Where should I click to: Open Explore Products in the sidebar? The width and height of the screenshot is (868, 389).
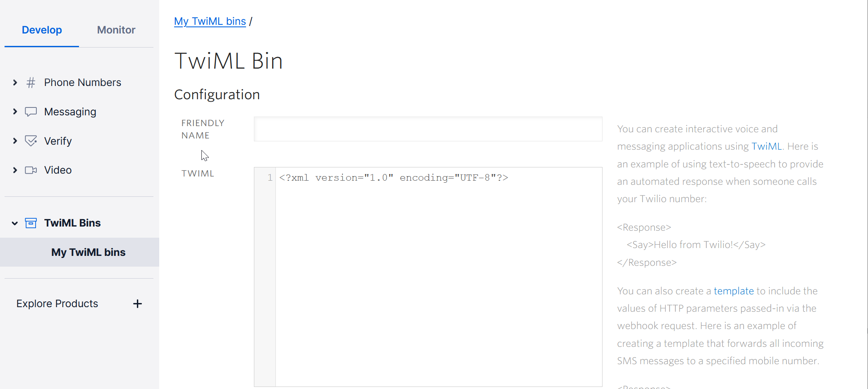(57, 304)
